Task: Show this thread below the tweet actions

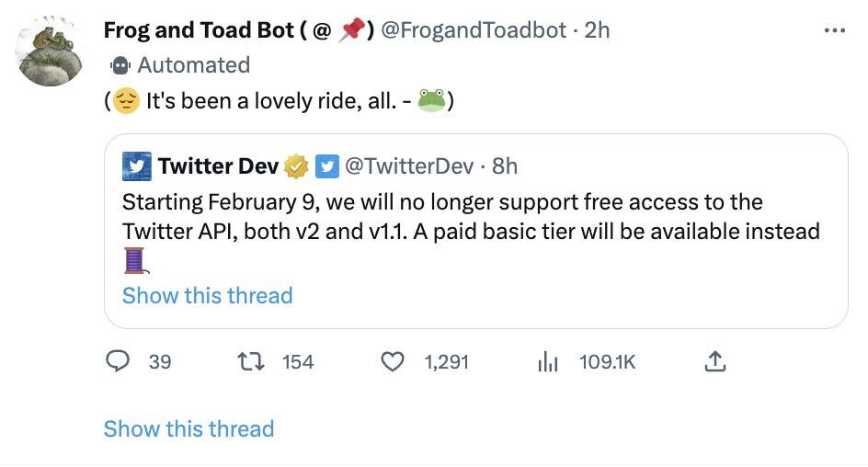Action: pos(188,429)
